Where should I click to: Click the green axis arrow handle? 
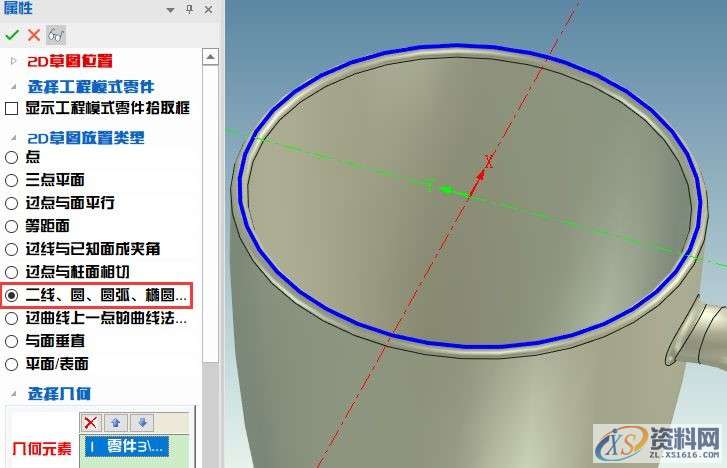point(446,190)
